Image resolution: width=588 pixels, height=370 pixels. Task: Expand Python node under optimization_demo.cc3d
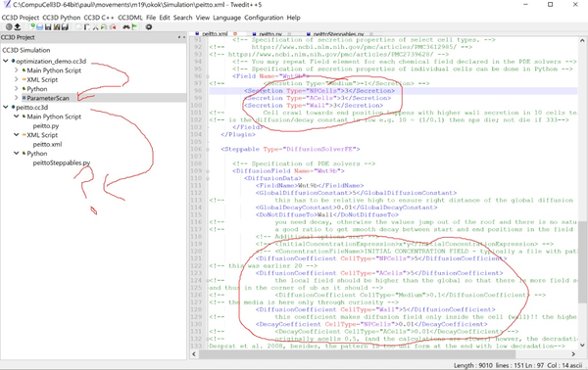click(x=17, y=88)
